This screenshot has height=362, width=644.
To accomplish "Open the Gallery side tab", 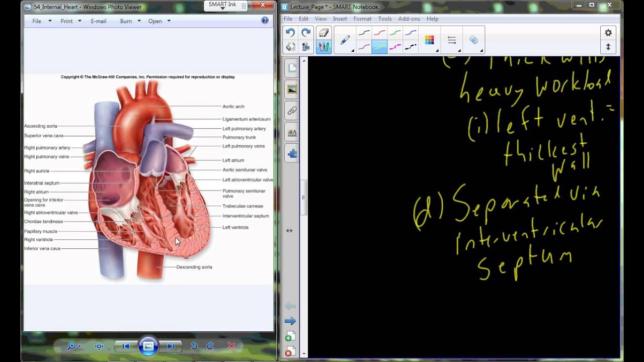I will [x=292, y=89].
